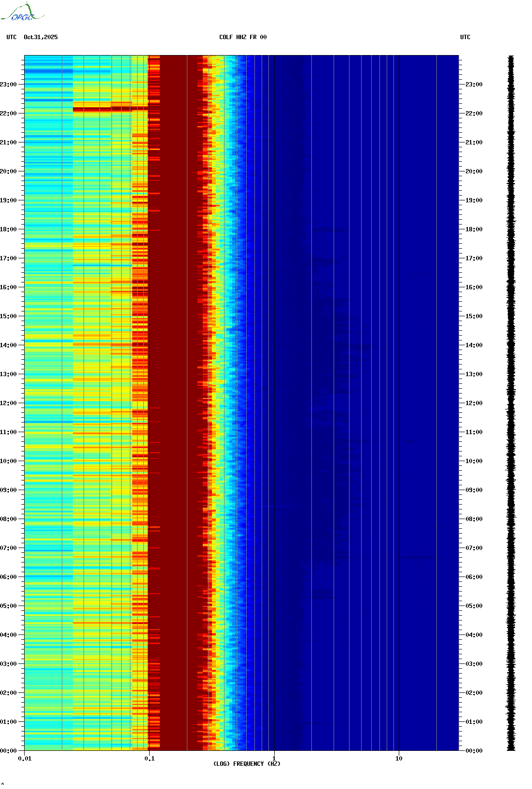Click the 0.01 frequency axis label
Image resolution: width=532 pixels, height=789 pixels.
(25, 759)
